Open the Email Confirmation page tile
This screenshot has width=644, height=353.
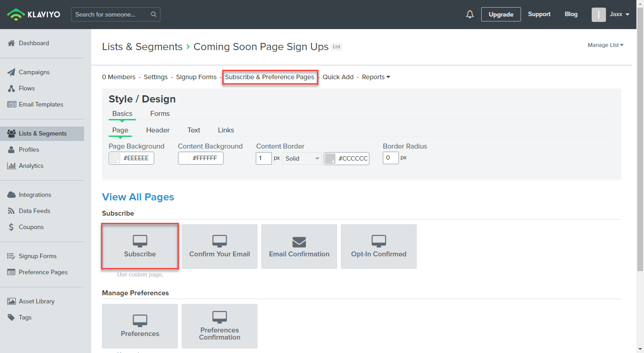pyautogui.click(x=299, y=247)
